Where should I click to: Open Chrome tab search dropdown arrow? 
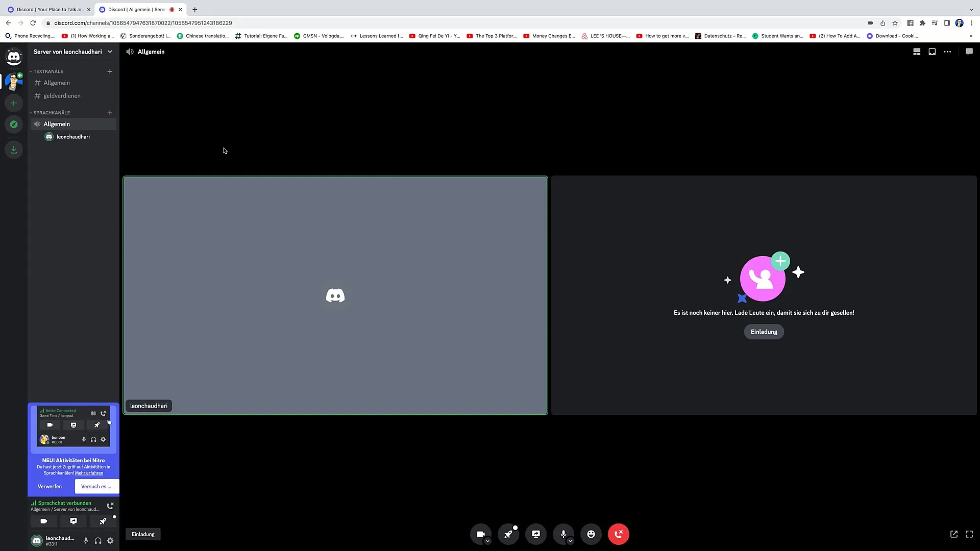[x=971, y=9]
